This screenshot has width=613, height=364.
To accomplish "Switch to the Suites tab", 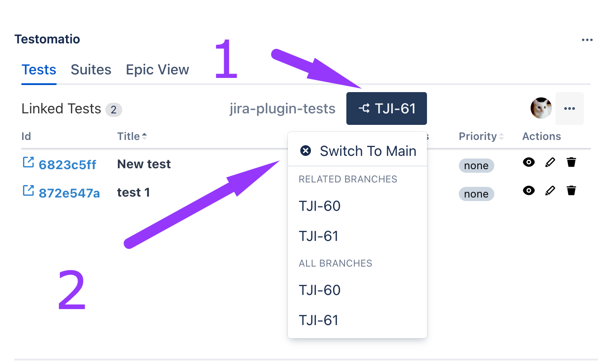I will [91, 70].
